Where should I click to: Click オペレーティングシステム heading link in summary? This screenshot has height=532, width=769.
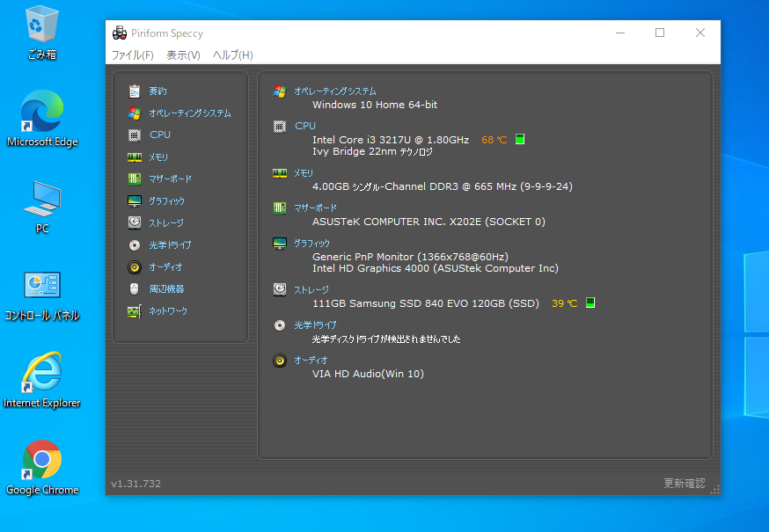tap(335, 91)
